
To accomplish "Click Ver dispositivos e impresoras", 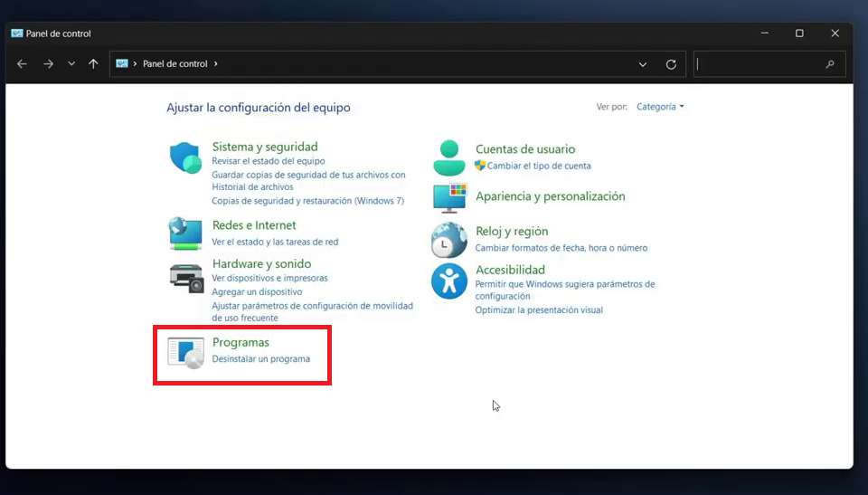I will [x=269, y=278].
